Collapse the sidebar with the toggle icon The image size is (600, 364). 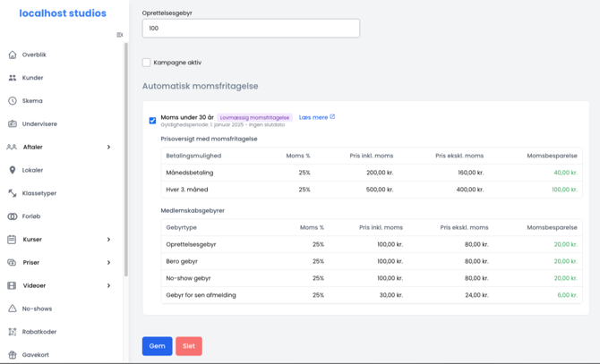coord(119,35)
